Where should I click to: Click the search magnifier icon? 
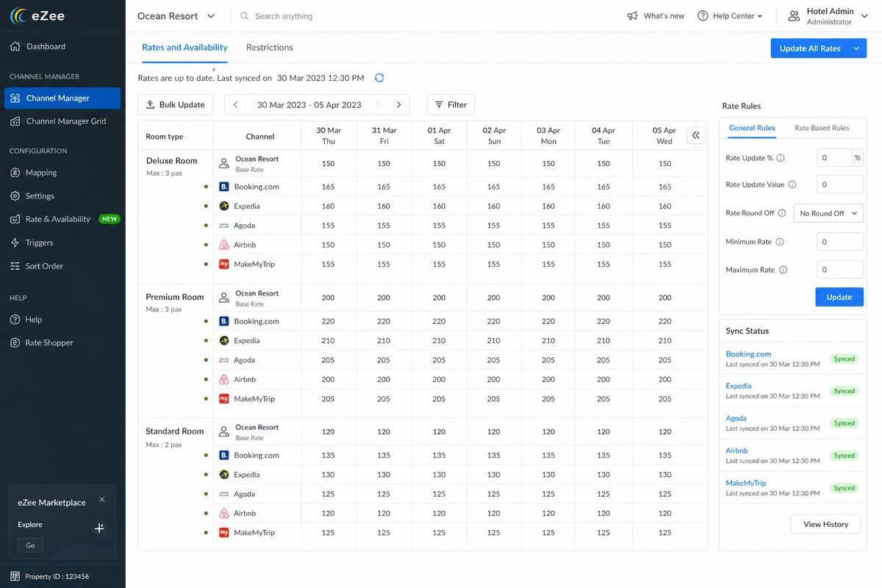pos(245,16)
